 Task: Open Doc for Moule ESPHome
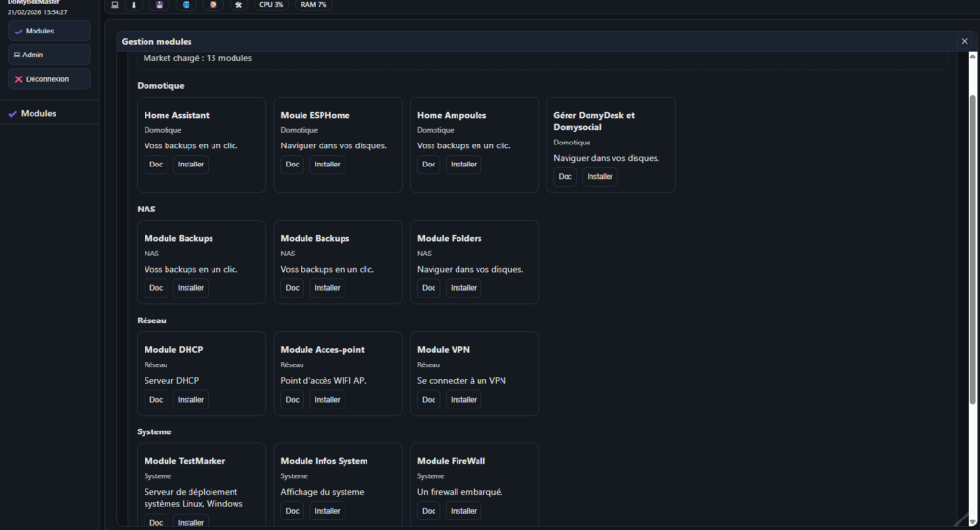(x=293, y=165)
